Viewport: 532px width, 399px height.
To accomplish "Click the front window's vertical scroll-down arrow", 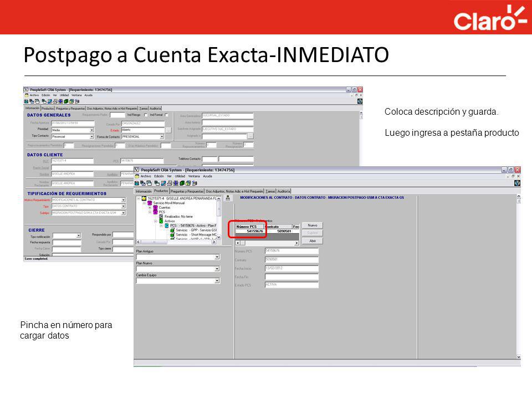I will [519, 357].
